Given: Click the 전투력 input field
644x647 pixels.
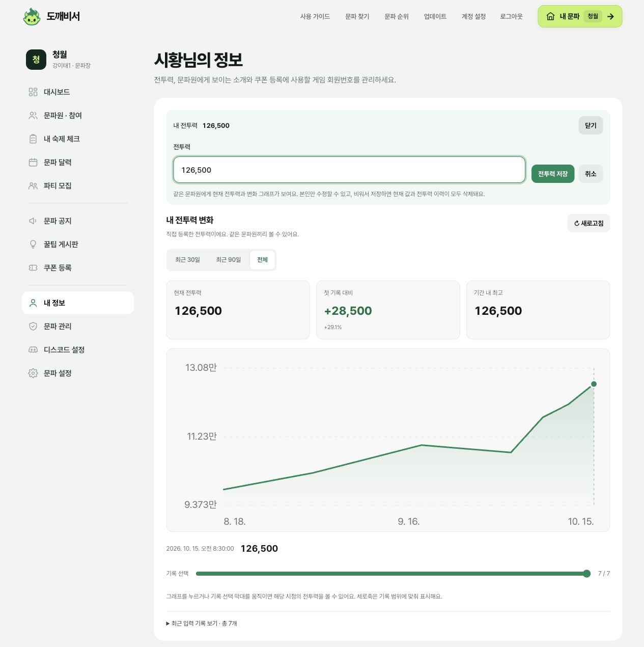Looking at the screenshot, I should tap(349, 170).
